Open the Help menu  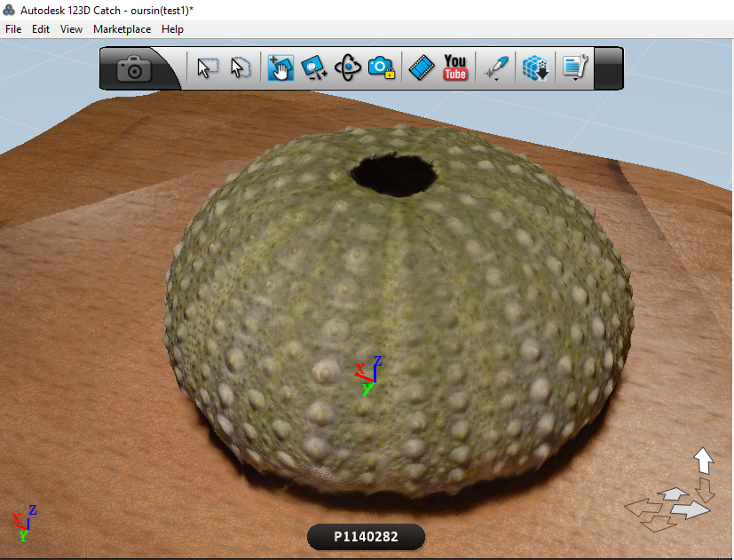click(x=172, y=29)
